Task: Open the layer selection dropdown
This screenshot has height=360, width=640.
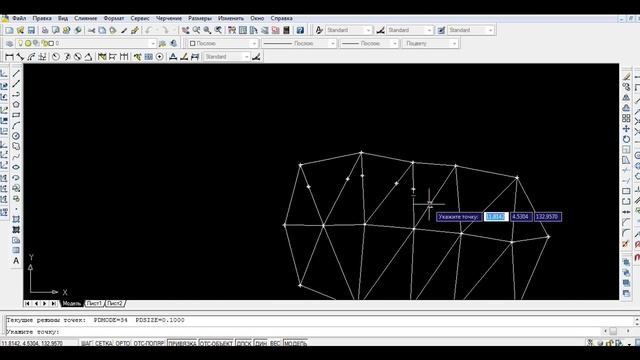Action: [86, 43]
